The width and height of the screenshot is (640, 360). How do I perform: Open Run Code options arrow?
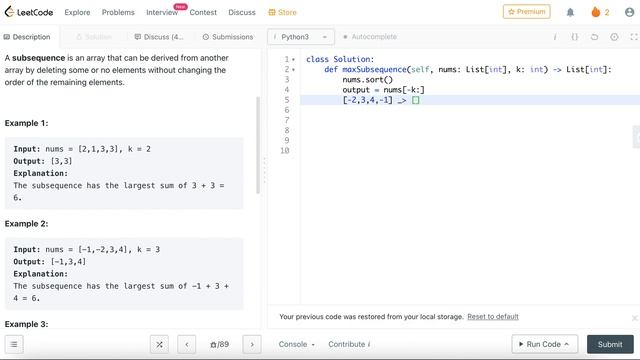567,344
